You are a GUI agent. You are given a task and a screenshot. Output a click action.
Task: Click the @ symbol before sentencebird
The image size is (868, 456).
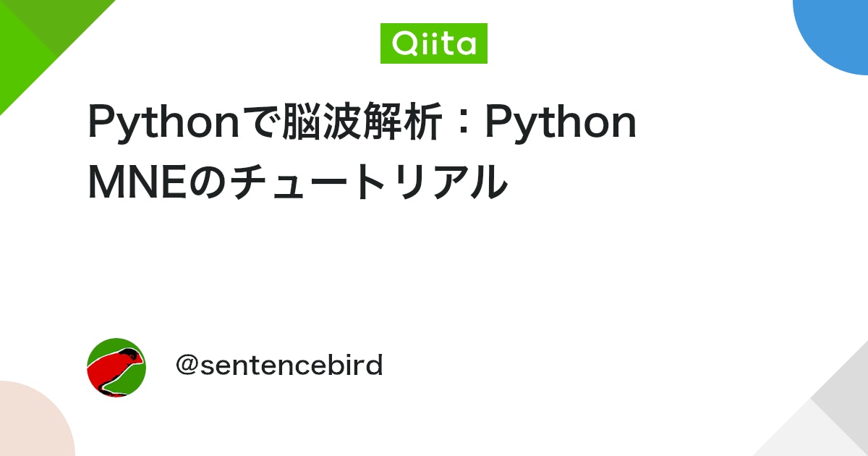click(x=187, y=366)
